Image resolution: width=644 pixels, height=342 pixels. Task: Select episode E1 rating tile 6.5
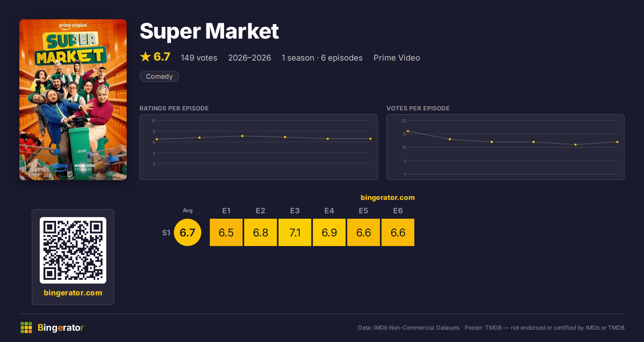(226, 232)
